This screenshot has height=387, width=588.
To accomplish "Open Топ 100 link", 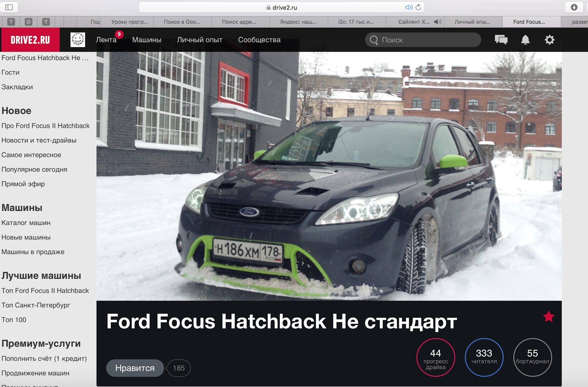I will point(14,320).
